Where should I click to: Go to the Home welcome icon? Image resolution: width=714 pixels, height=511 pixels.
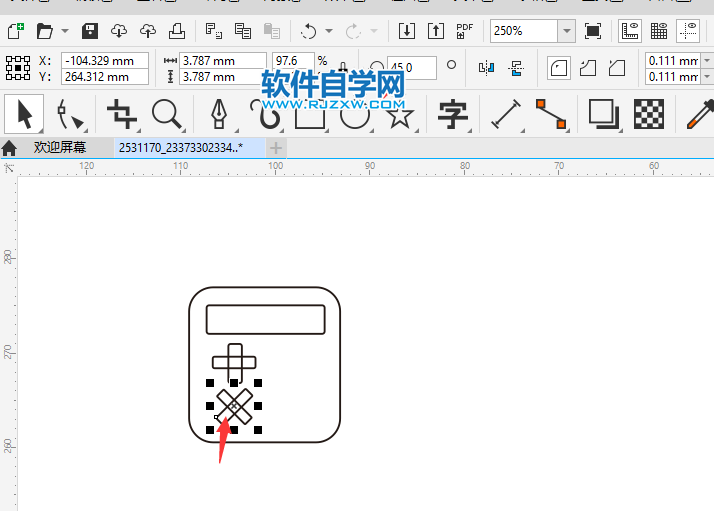tap(9, 148)
